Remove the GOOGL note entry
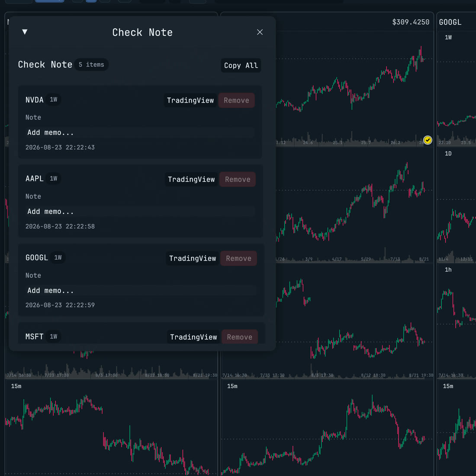The height and width of the screenshot is (476, 476). click(x=238, y=258)
